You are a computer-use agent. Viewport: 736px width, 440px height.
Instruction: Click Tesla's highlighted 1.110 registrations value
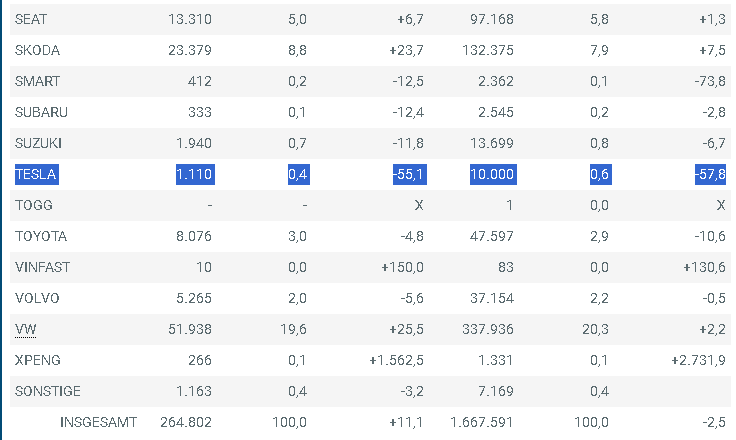[x=195, y=174]
